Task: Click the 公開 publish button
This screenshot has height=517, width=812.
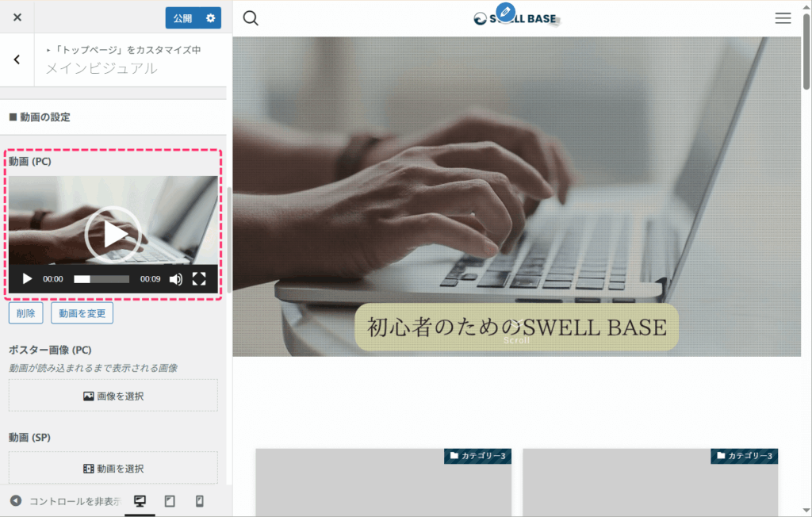Action: (183, 18)
